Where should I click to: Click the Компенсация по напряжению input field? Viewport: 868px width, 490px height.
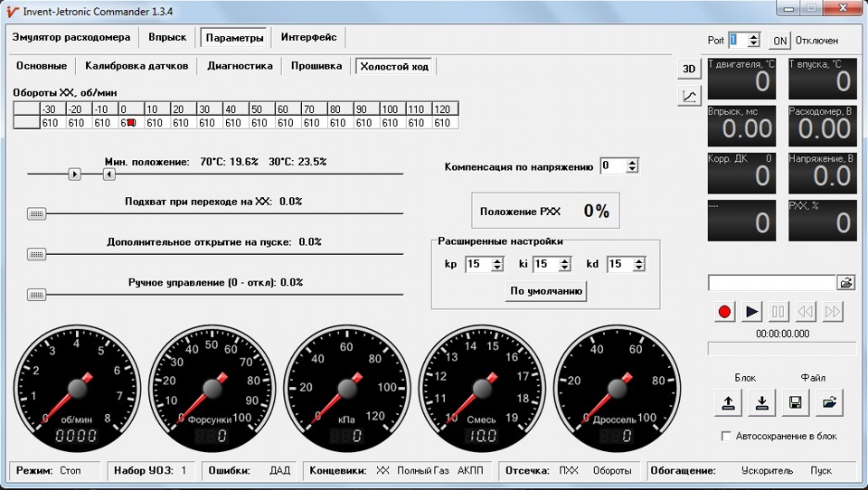point(613,166)
